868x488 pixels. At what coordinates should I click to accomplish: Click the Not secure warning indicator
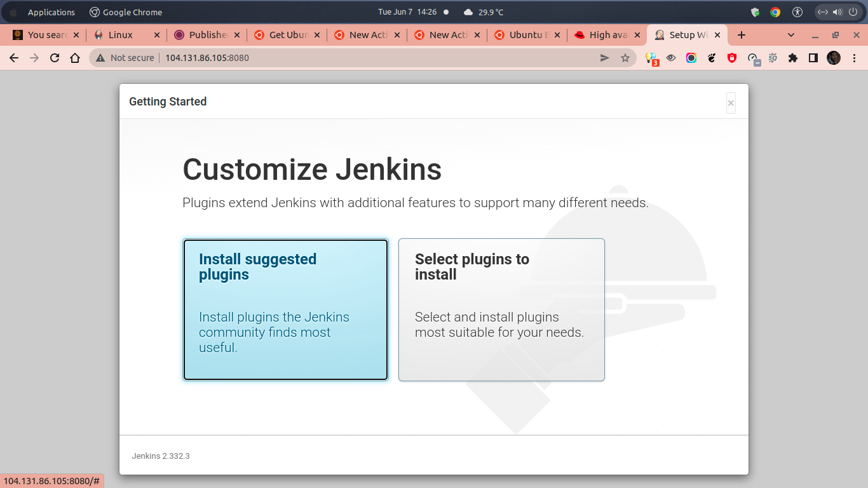[125, 58]
